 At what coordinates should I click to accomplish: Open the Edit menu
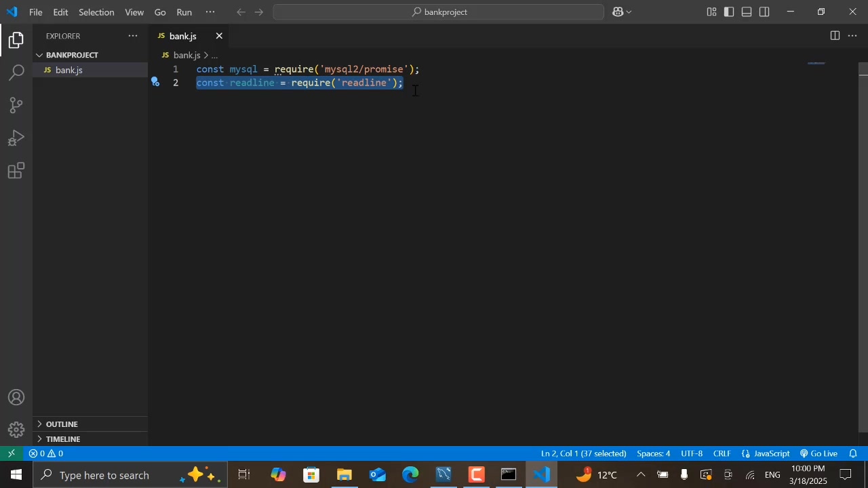[x=61, y=12]
